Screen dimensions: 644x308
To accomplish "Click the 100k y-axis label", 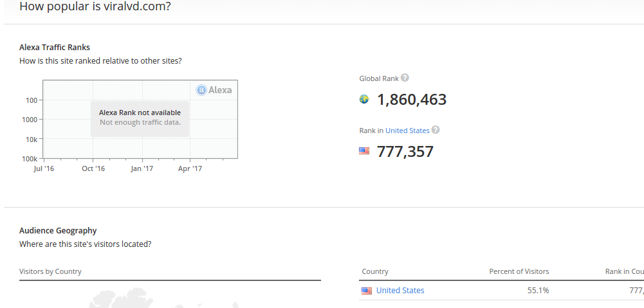I will 30,159.
